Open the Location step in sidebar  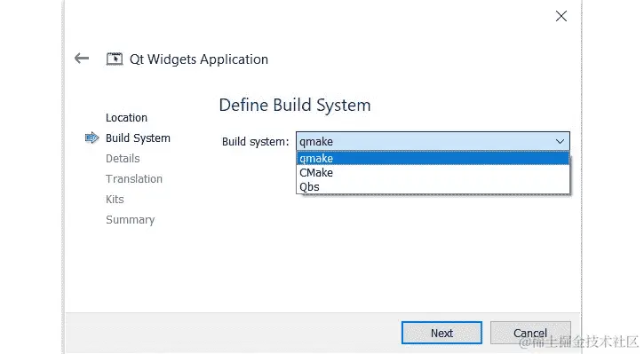(126, 118)
